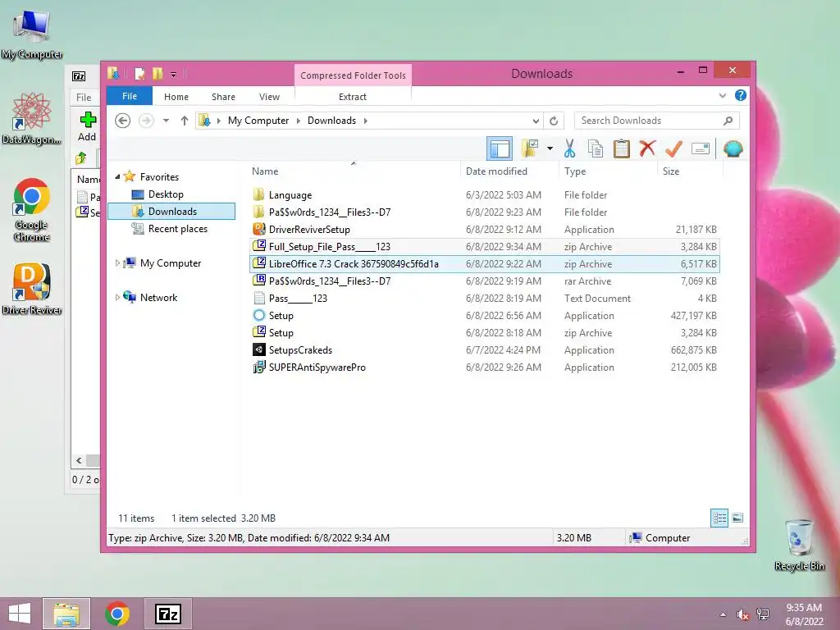The image size is (840, 630).
Task: Click the Paste clipboard icon
Action: 622,148
